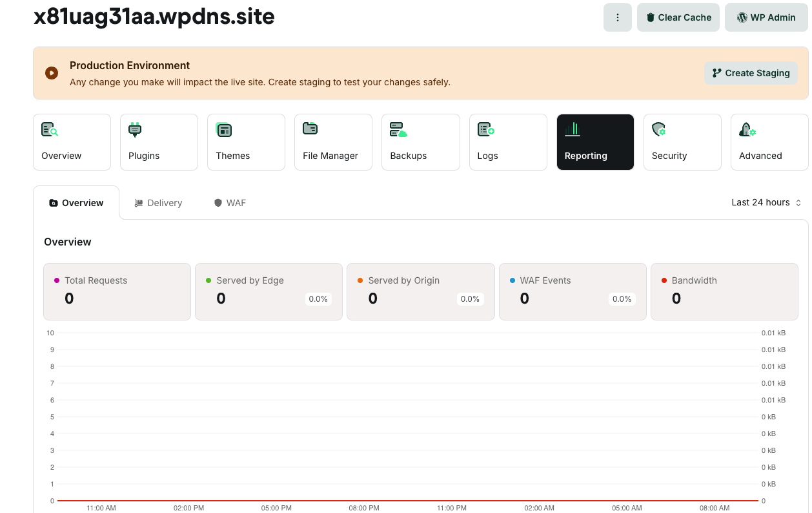Open the Advanced rocket icon
The width and height of the screenshot is (812, 513).
click(747, 129)
